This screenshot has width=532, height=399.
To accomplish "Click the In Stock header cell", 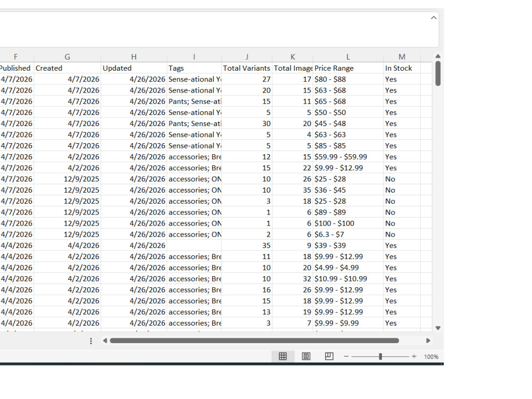I will (x=402, y=68).
